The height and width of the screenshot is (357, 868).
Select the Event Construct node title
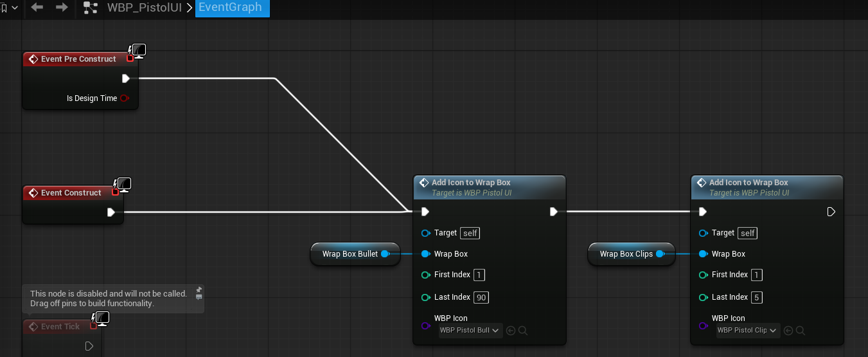pos(71,193)
